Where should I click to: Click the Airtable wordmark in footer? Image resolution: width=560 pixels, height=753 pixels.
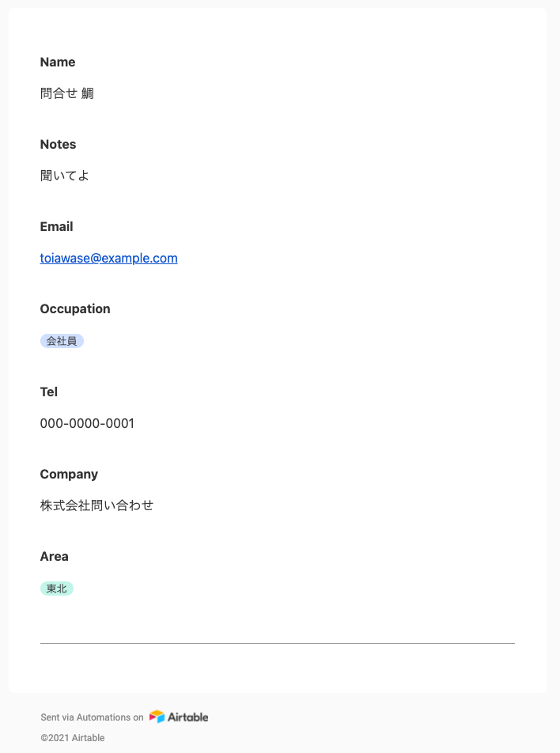tap(187, 717)
